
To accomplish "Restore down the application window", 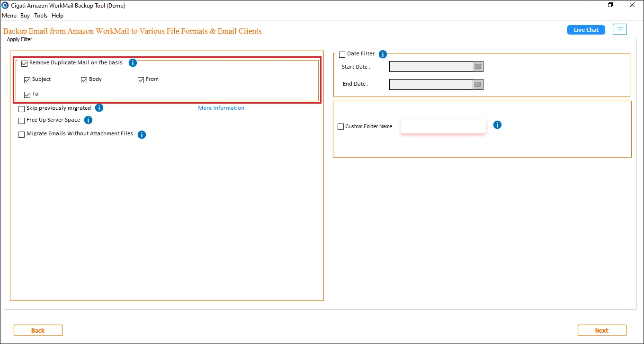I will pos(610,5).
